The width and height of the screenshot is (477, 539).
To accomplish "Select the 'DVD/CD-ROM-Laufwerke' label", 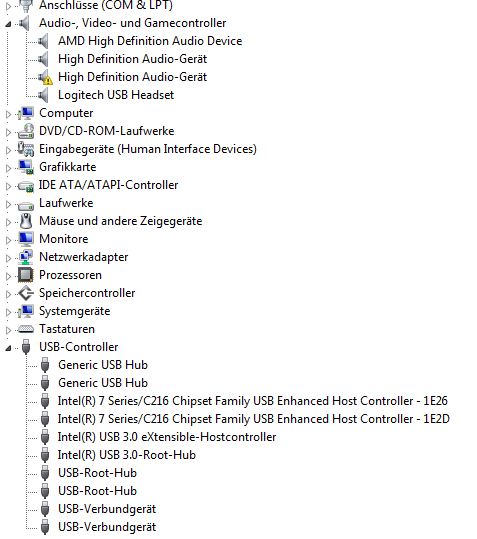I will [x=107, y=131].
